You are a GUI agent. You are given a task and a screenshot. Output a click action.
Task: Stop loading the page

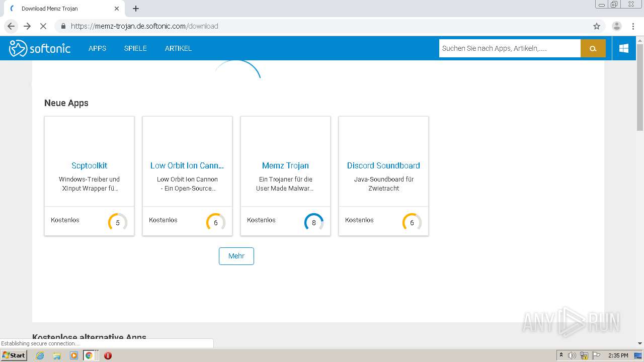tap(43, 26)
